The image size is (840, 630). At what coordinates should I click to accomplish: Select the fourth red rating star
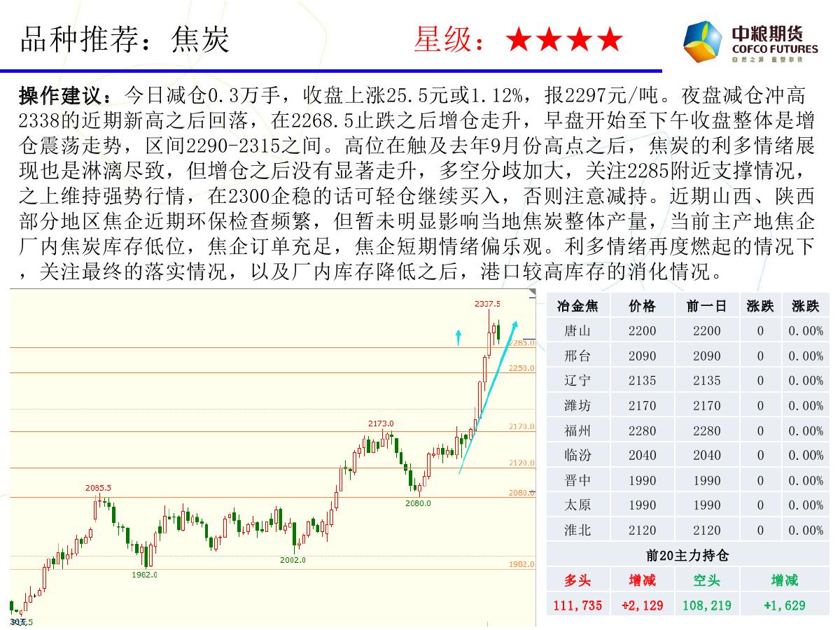click(x=609, y=41)
